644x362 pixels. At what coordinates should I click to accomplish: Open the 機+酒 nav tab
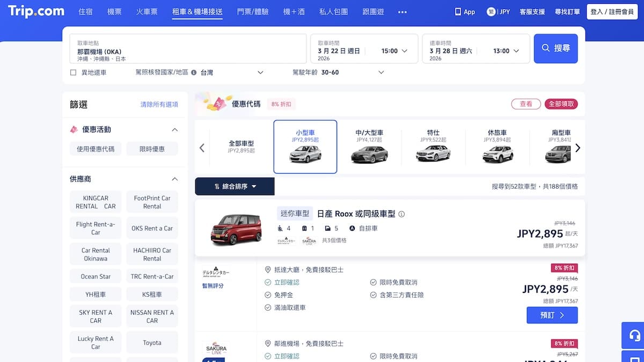[294, 12]
